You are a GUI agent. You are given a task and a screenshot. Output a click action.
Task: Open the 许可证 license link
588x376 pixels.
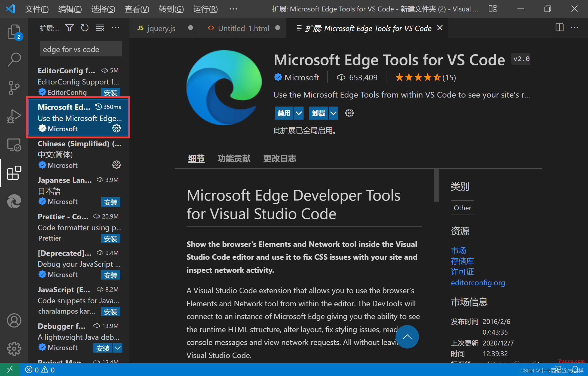tap(462, 272)
